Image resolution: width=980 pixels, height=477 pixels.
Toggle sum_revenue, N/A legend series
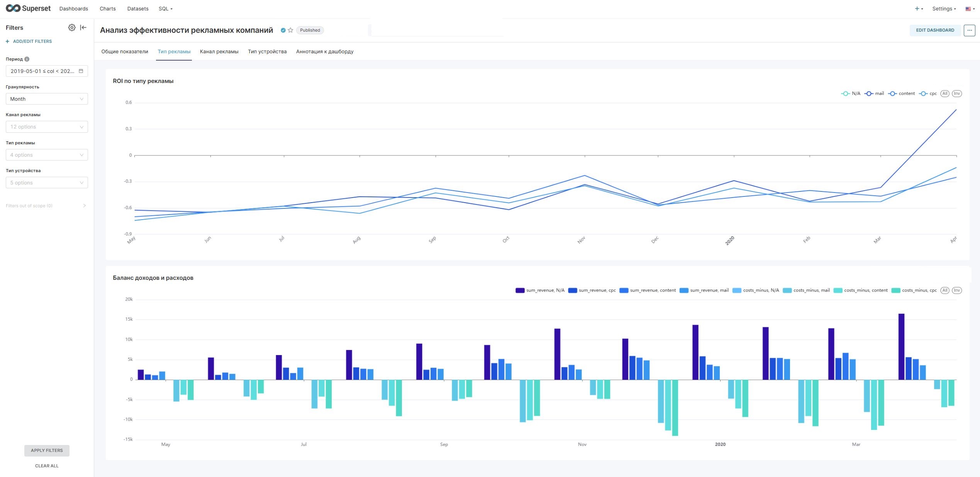[x=540, y=290]
